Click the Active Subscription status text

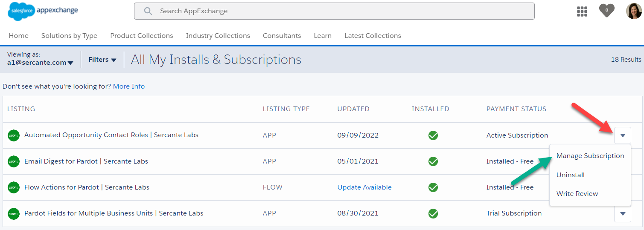(517, 135)
